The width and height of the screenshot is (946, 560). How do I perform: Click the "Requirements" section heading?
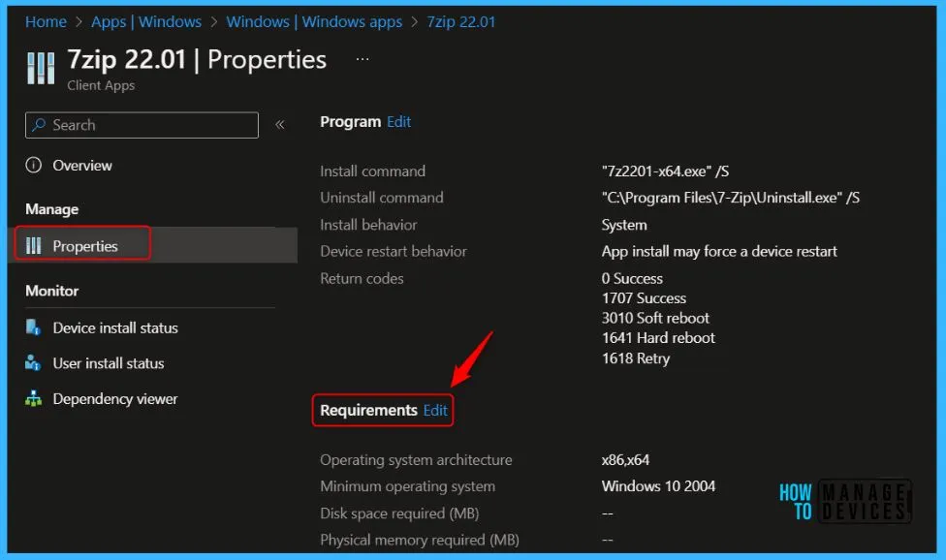point(368,411)
